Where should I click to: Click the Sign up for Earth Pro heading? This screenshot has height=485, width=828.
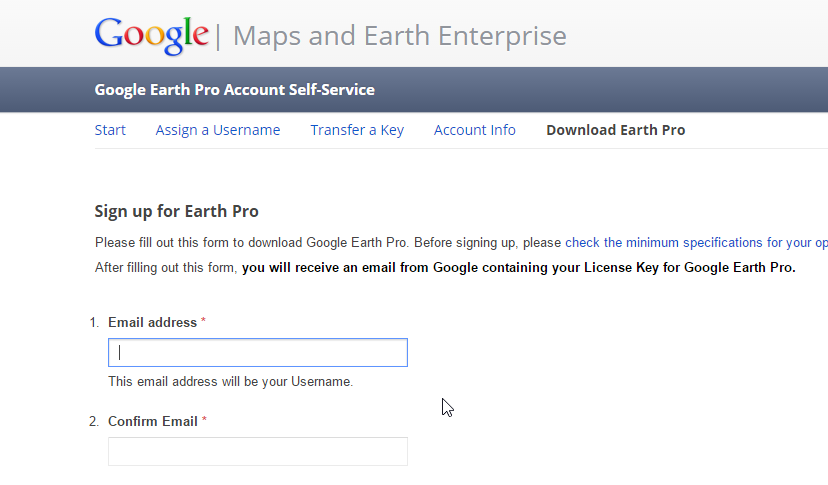(176, 211)
